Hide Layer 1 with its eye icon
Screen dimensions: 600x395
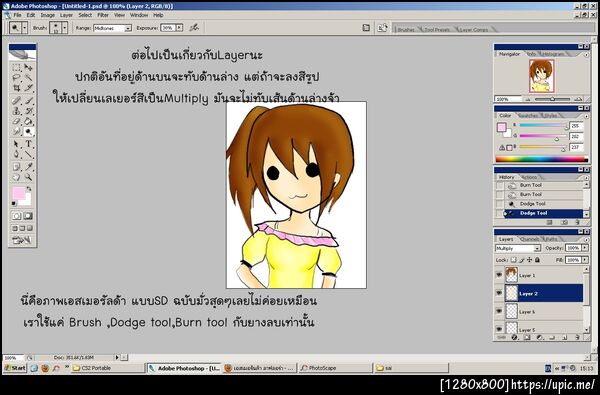pos(499,275)
